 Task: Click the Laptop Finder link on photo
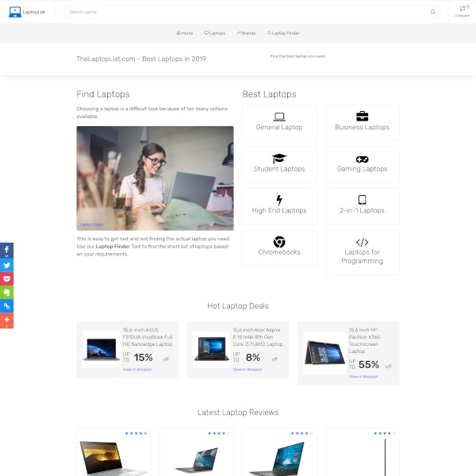[91, 225]
